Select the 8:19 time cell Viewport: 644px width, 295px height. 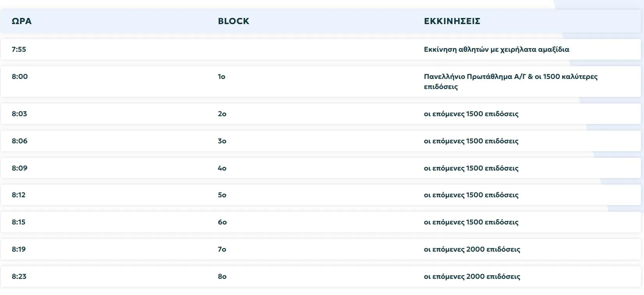click(19, 249)
